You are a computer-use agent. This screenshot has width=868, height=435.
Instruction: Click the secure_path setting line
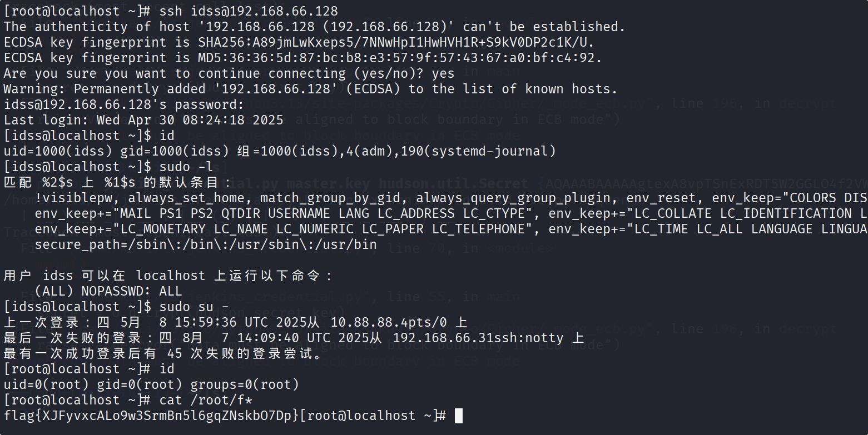[206, 244]
